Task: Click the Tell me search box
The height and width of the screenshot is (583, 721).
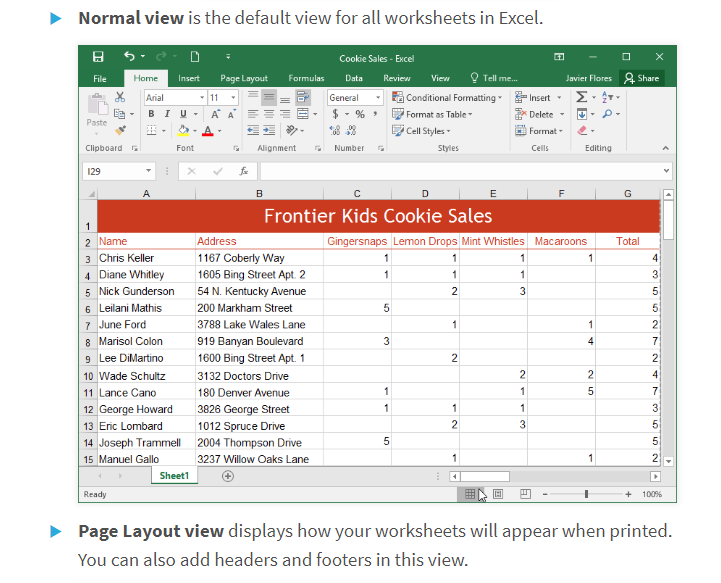Action: 494,78
